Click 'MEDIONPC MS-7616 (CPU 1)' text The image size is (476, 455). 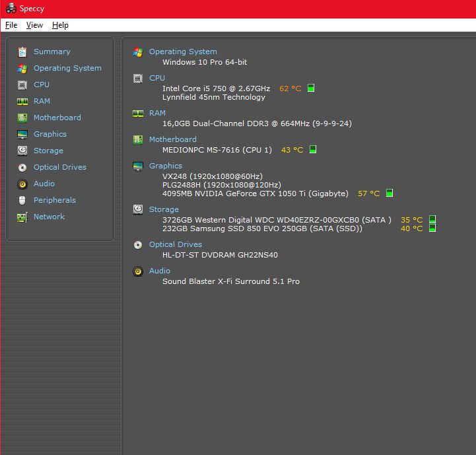217,150
